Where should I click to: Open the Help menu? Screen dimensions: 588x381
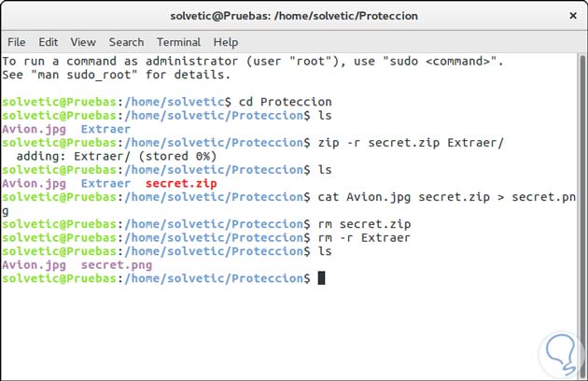point(226,42)
